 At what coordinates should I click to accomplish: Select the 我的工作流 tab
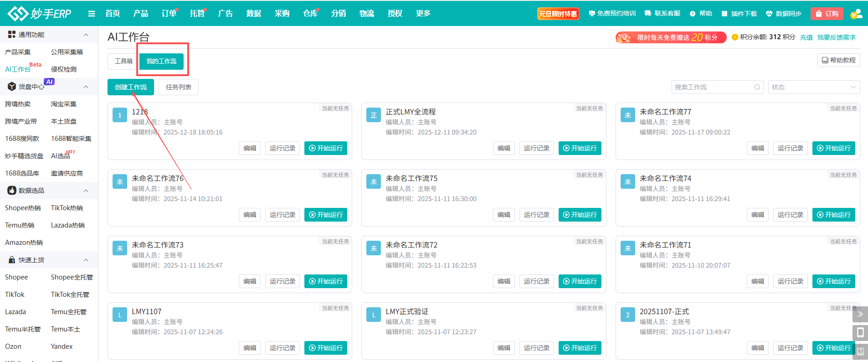pyautogui.click(x=161, y=61)
